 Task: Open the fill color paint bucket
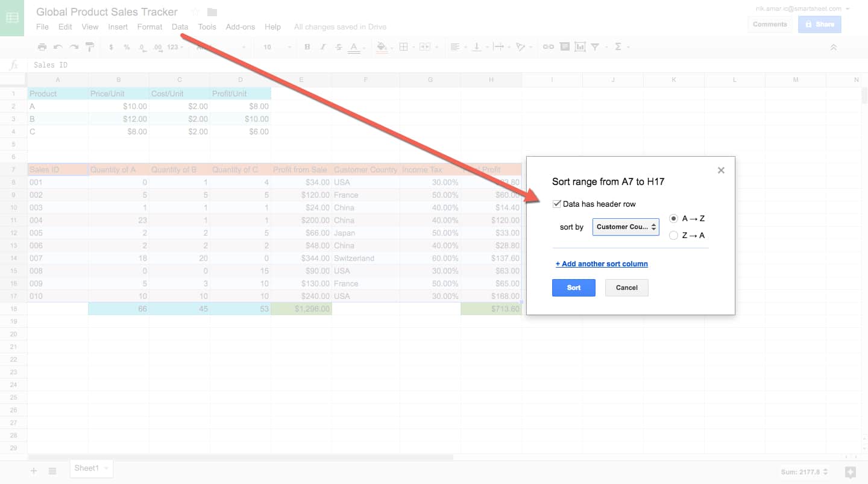[381, 47]
